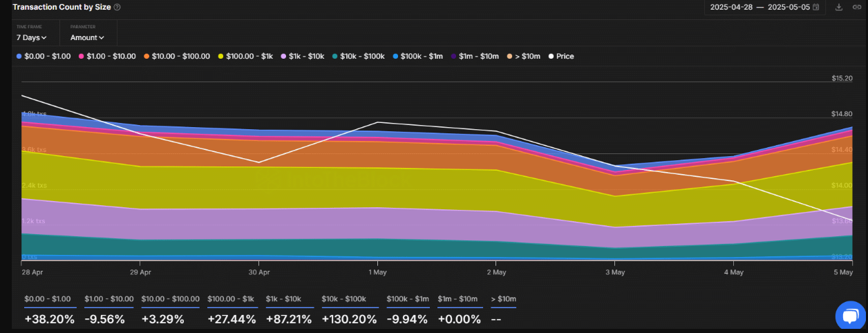Click the 1 May marker on time axis

pyautogui.click(x=377, y=272)
